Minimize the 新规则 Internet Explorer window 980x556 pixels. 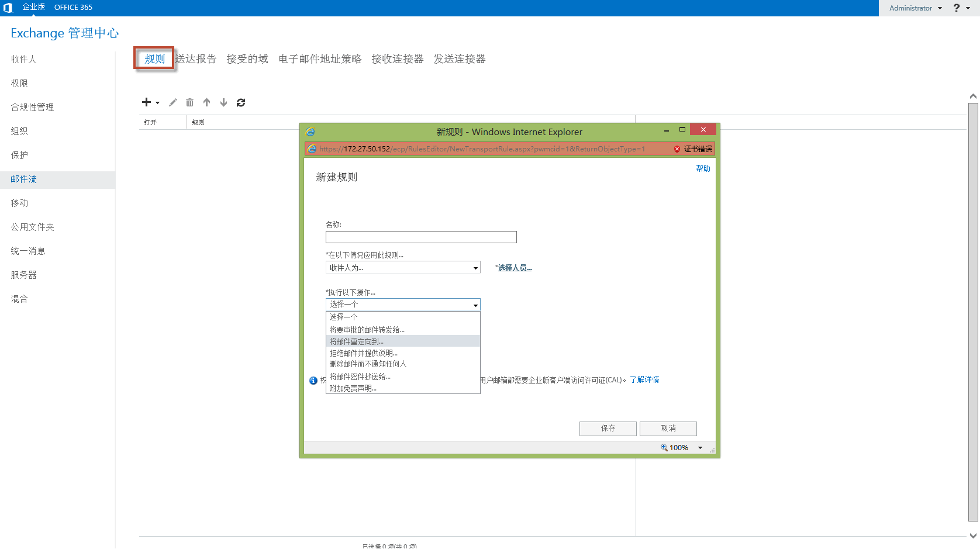coord(667,131)
